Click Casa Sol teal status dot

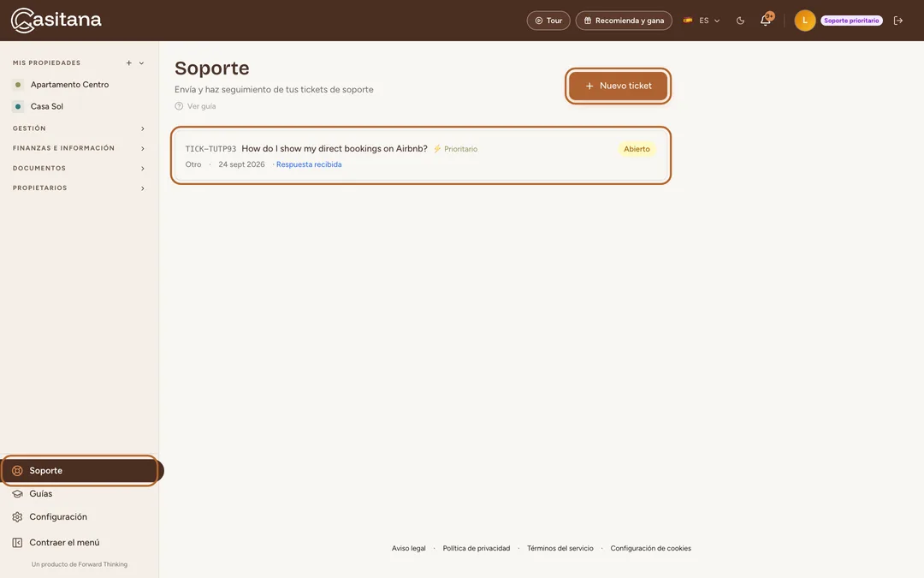[x=18, y=107]
